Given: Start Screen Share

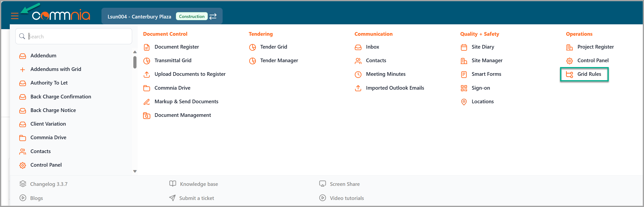Looking at the screenshot, I should [345, 184].
